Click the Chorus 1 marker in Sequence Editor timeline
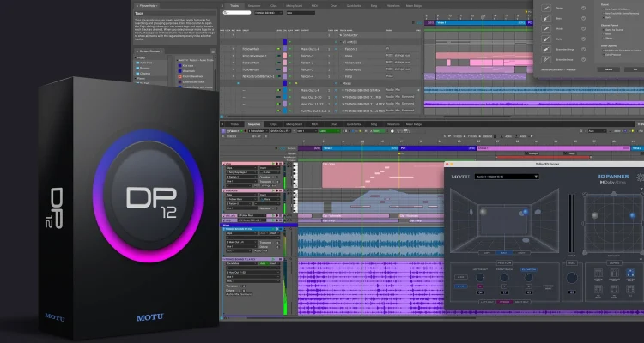The image size is (644, 343). 553,148
